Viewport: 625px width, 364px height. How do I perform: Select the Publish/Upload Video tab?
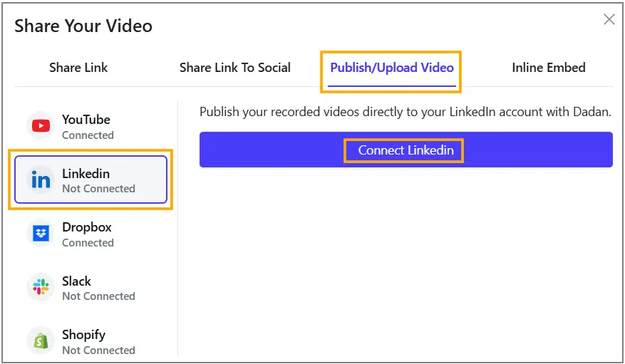click(x=392, y=68)
